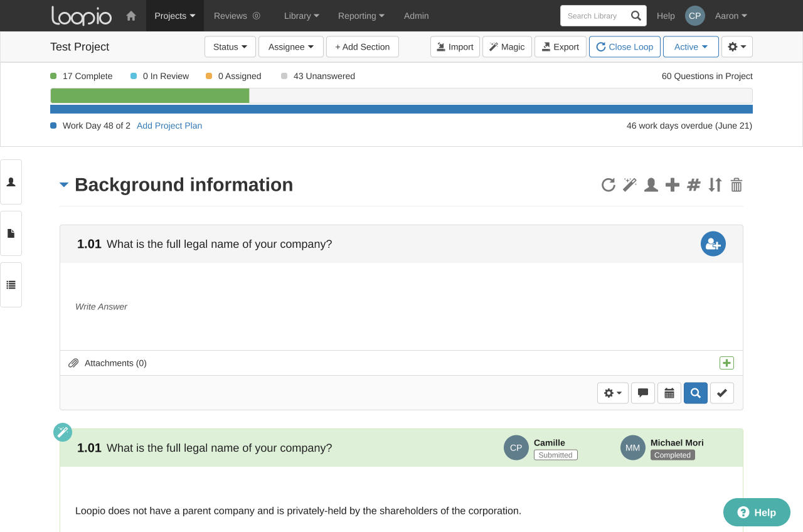This screenshot has width=803, height=532.
Task: Go to the Admin page
Action: tap(417, 16)
